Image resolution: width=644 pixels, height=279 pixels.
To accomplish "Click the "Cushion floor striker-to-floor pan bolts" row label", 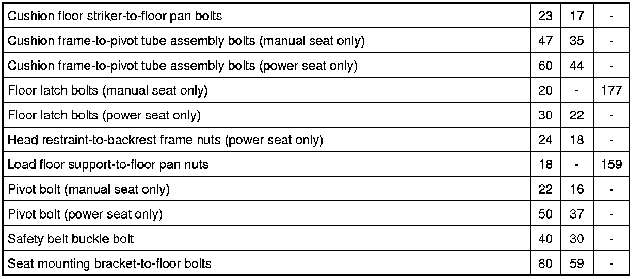I will [x=115, y=16].
